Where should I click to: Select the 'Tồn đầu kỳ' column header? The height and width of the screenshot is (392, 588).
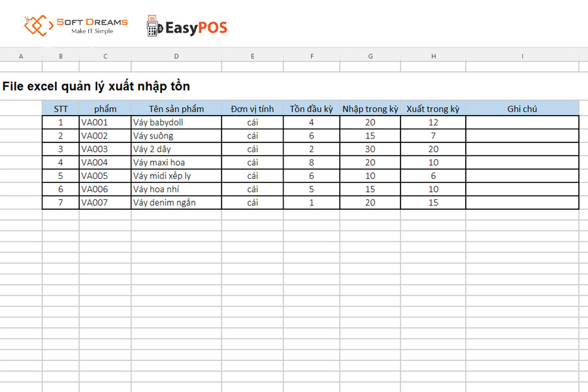pyautogui.click(x=312, y=108)
